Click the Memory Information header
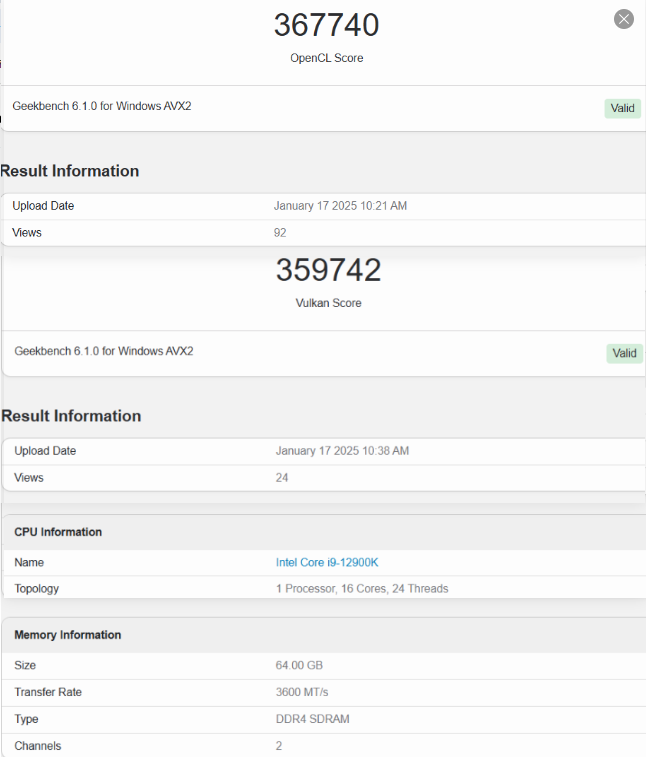The width and height of the screenshot is (646, 757). click(x=68, y=635)
